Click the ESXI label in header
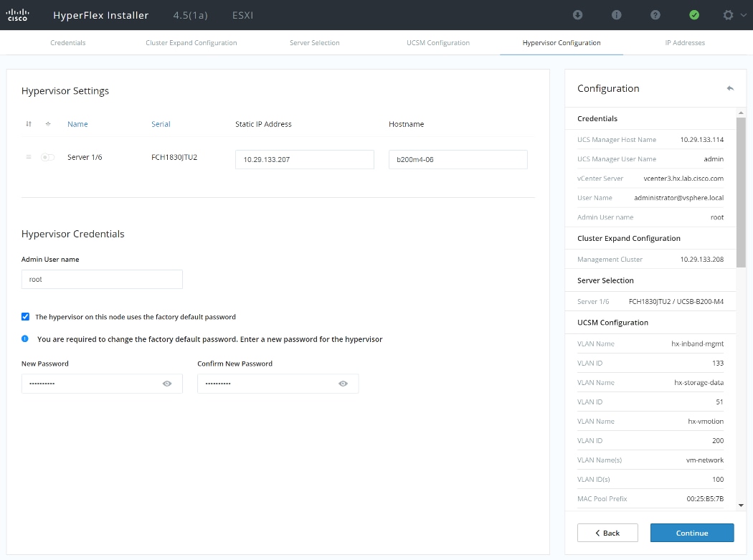The height and width of the screenshot is (560, 753). point(242,15)
